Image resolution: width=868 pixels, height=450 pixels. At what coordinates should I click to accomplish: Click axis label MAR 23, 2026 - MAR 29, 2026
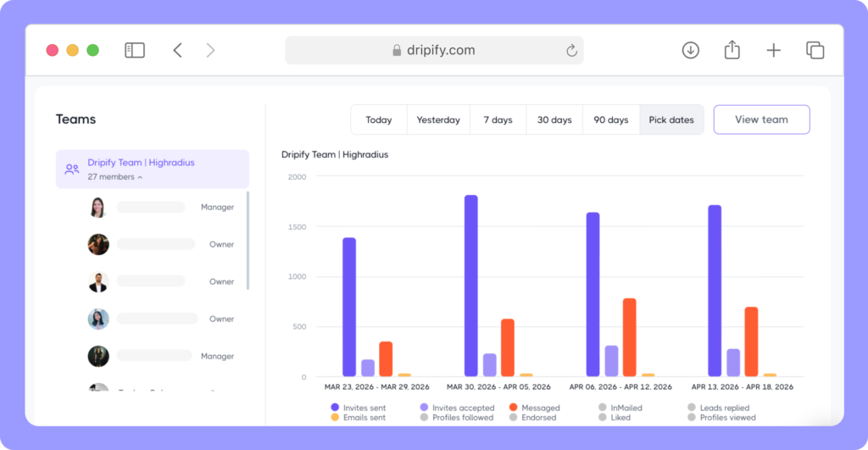click(x=377, y=387)
